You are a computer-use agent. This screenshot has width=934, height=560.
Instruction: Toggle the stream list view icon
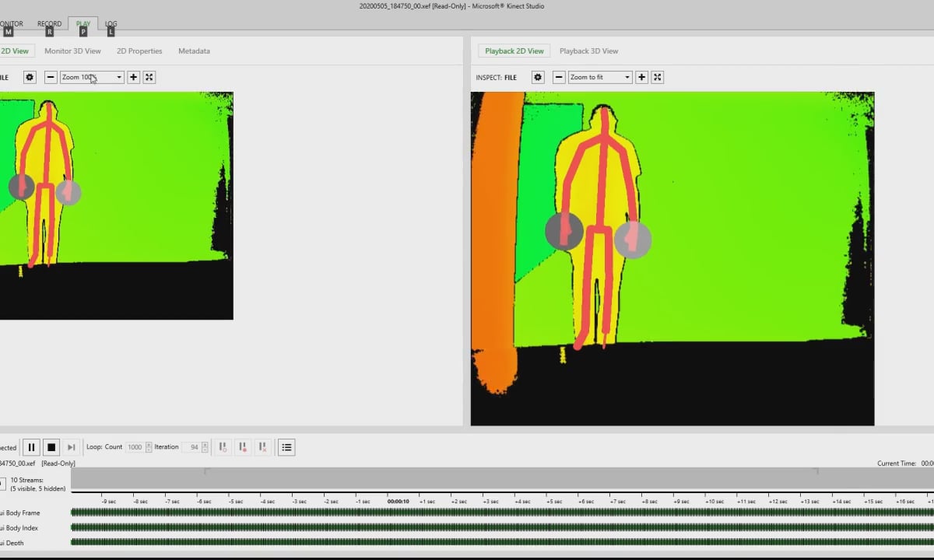286,447
